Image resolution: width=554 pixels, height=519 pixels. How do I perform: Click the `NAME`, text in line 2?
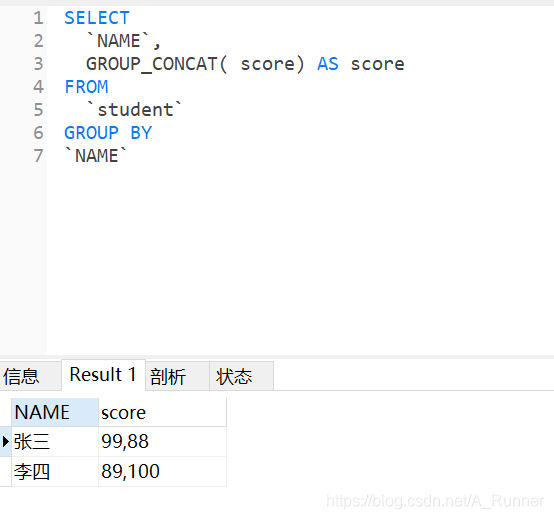click(x=124, y=41)
